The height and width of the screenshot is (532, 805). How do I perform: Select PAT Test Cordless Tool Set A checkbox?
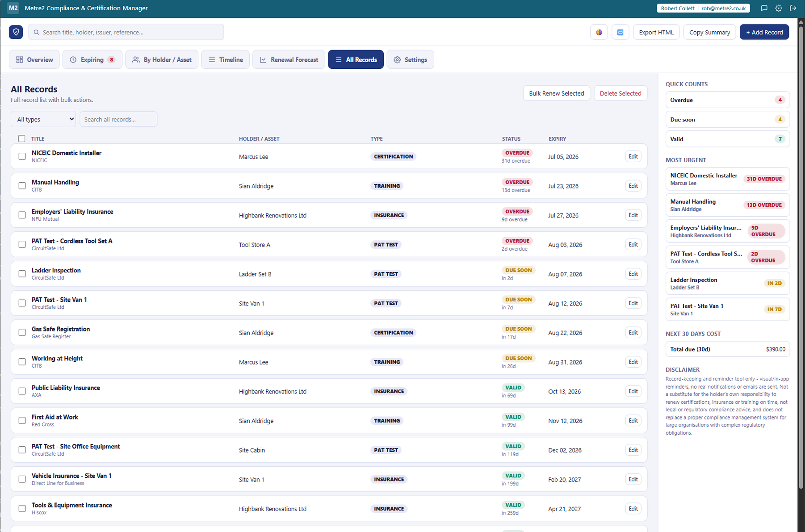pos(22,244)
